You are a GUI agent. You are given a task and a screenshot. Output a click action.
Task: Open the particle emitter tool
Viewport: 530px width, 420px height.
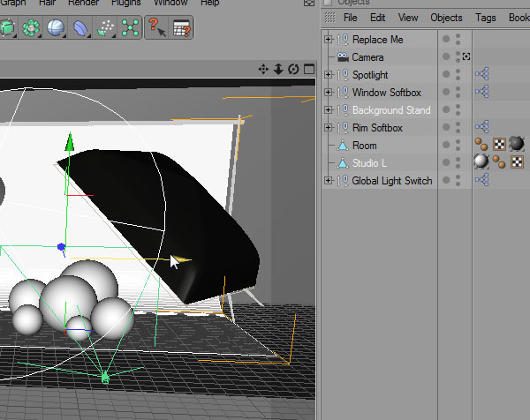coord(105,27)
